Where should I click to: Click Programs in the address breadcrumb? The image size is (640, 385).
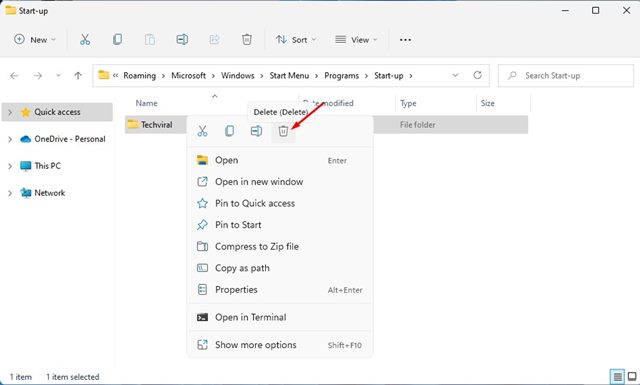click(x=342, y=76)
